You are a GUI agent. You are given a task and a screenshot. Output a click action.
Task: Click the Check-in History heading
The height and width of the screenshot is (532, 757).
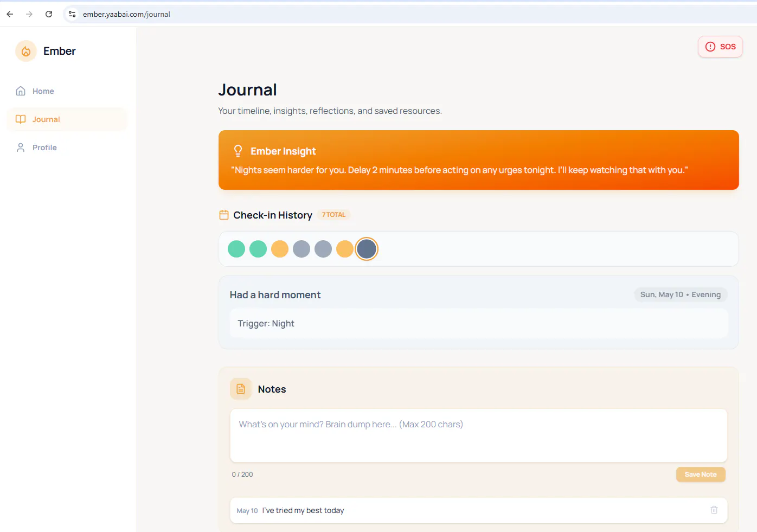point(273,215)
